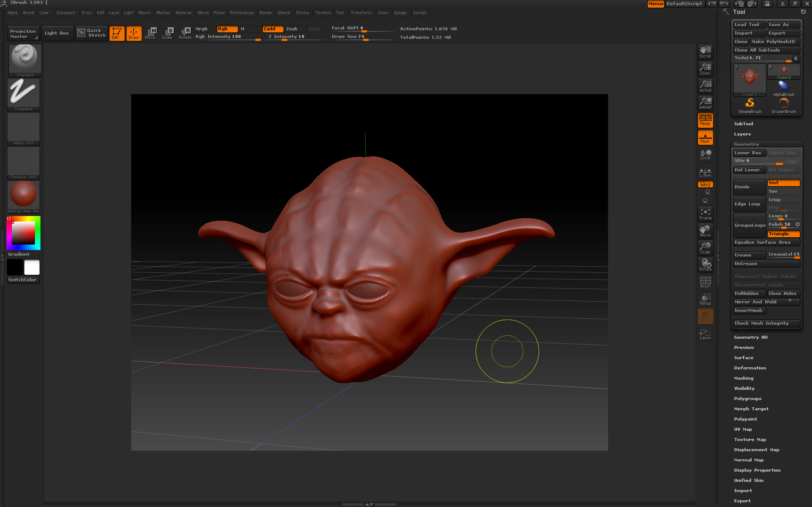812x507 pixels.
Task: Expand the Geometry HD section
Action: [x=751, y=337]
